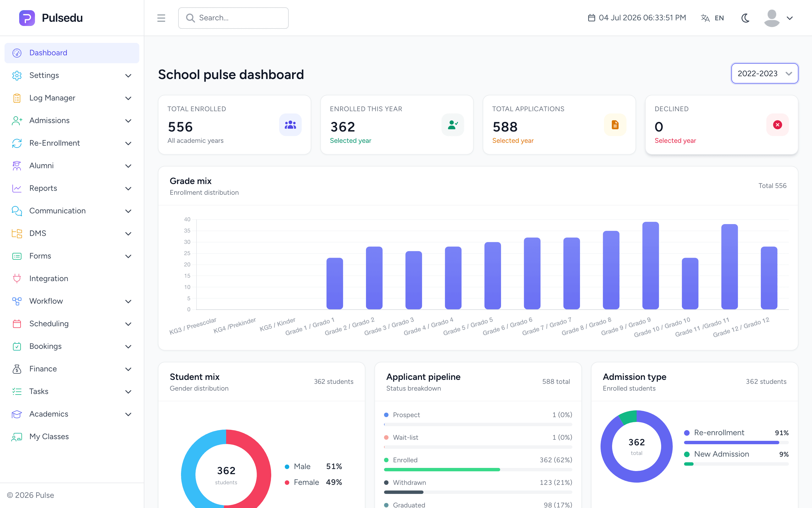Click the Reports chart icon
Viewport: 812px width, 508px height.
(17, 188)
